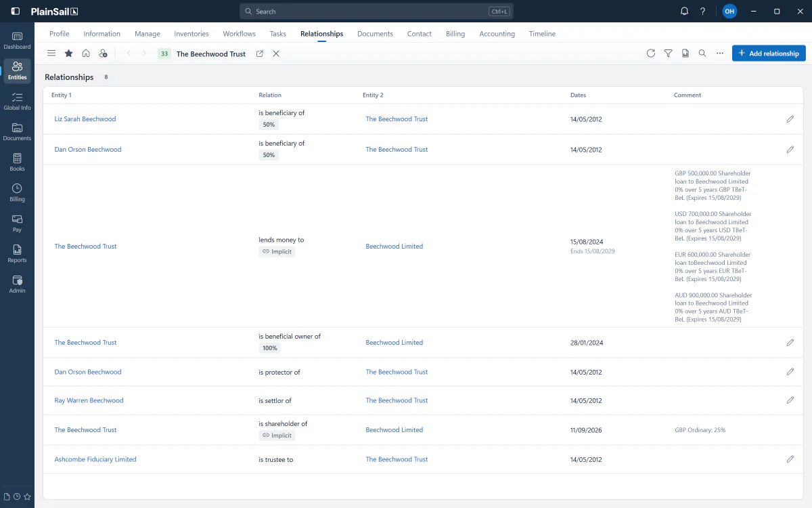Open the Manage tab

pos(148,34)
